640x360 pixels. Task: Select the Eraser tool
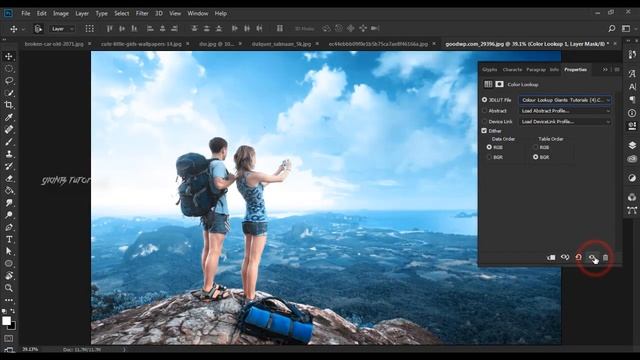pos(9,178)
